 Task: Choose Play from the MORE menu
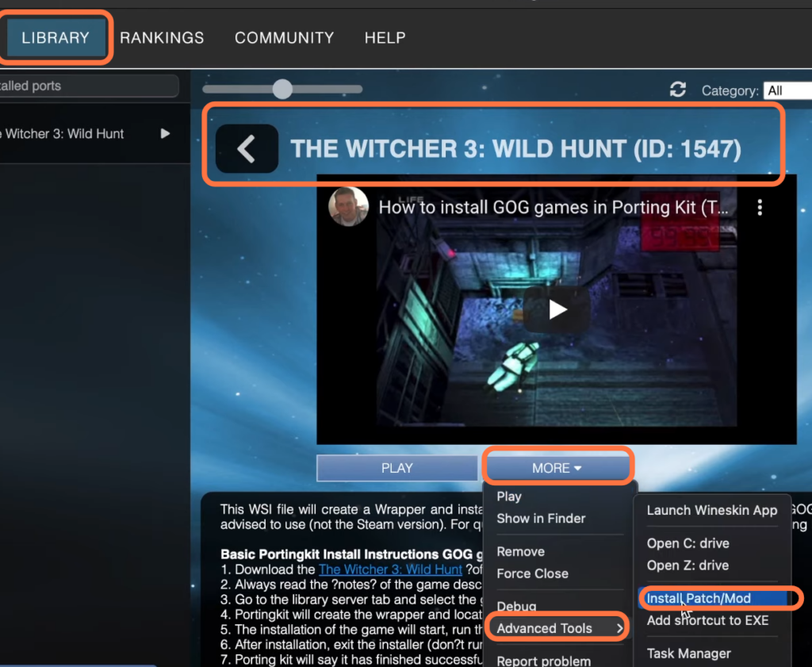tap(509, 496)
